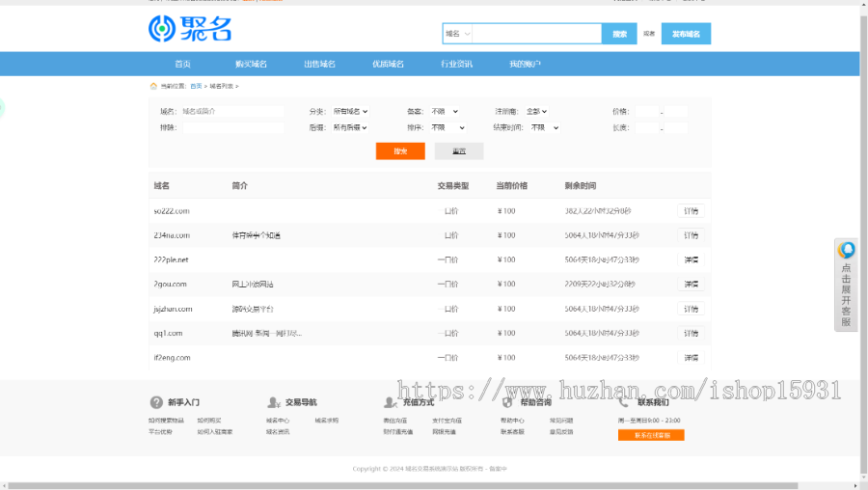The width and height of the screenshot is (868, 490).
Task: Click 首页 link in breadcrumb
Action: [196, 87]
